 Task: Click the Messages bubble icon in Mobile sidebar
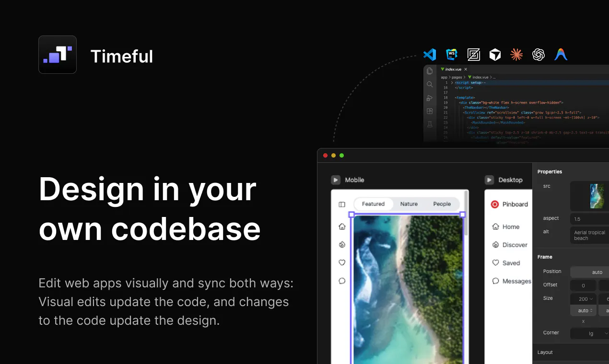click(x=342, y=281)
